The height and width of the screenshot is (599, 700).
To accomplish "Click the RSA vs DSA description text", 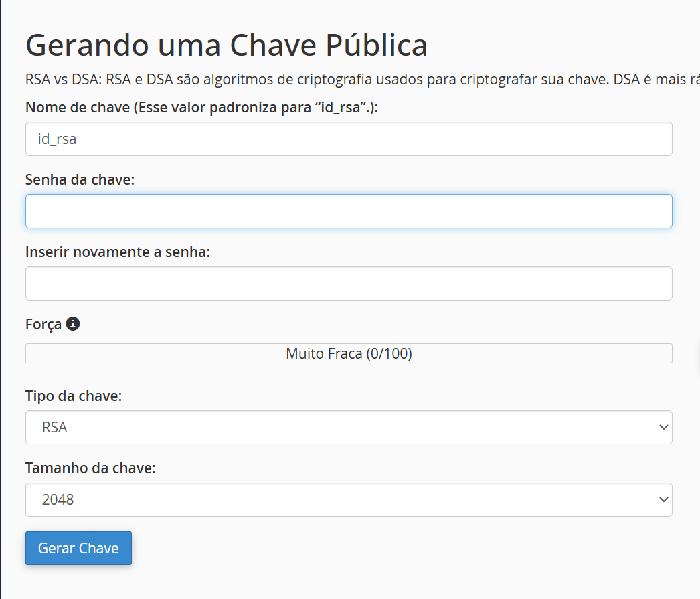I will 348,78.
